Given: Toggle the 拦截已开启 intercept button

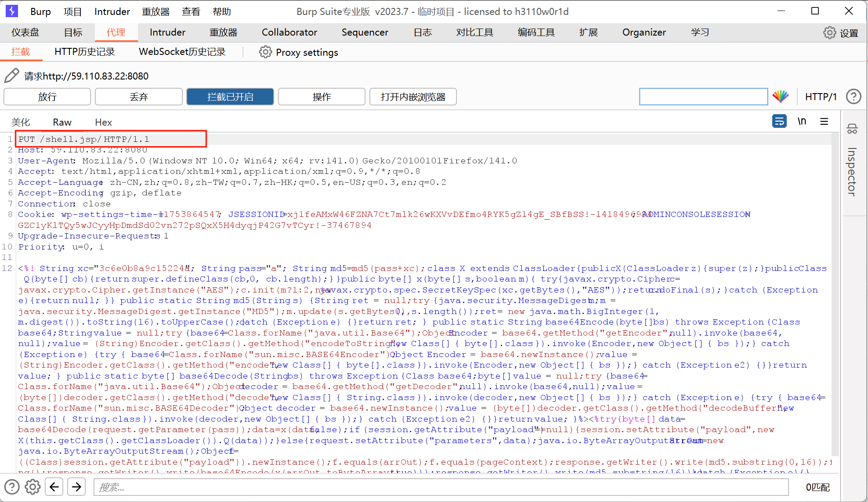Looking at the screenshot, I should [x=230, y=97].
